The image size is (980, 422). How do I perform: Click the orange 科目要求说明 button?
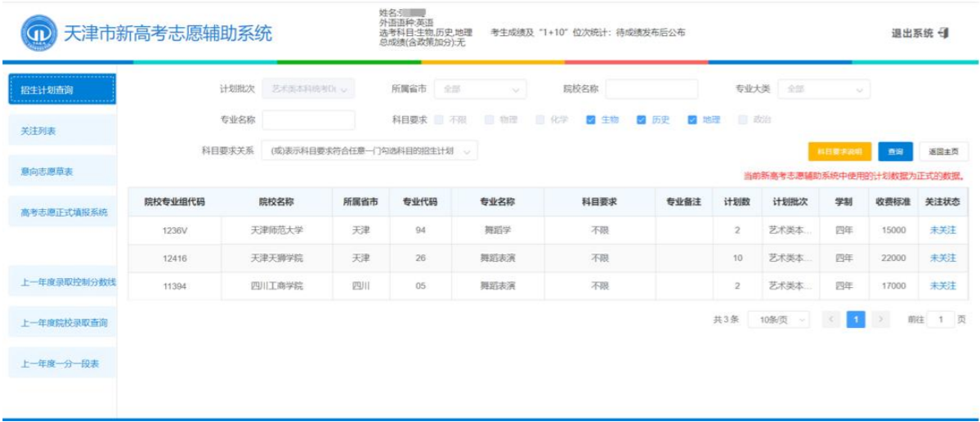tap(839, 151)
